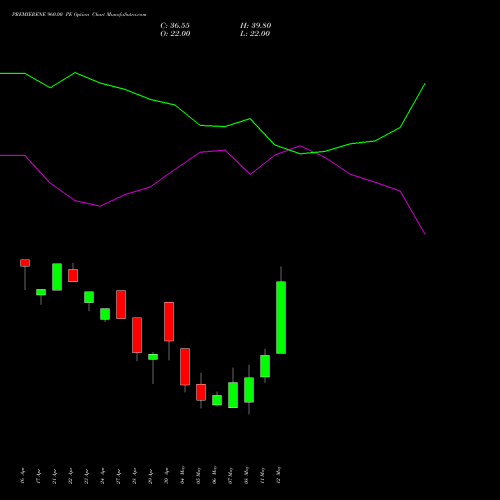The width and height of the screenshot is (500, 500).
Task: Click the 21 Apr date label
Action: (x=55, y=476)
